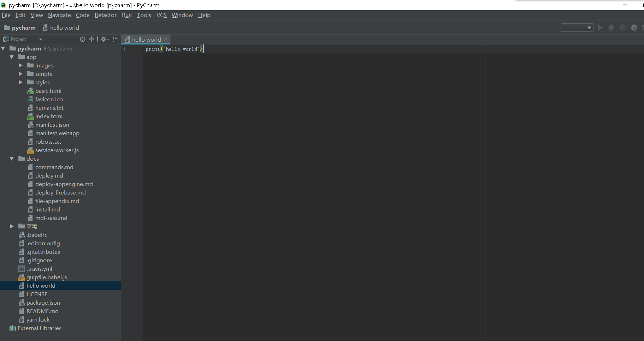644x341 pixels.
Task: Expand the 菜鸡 folder
Action: [x=12, y=226]
